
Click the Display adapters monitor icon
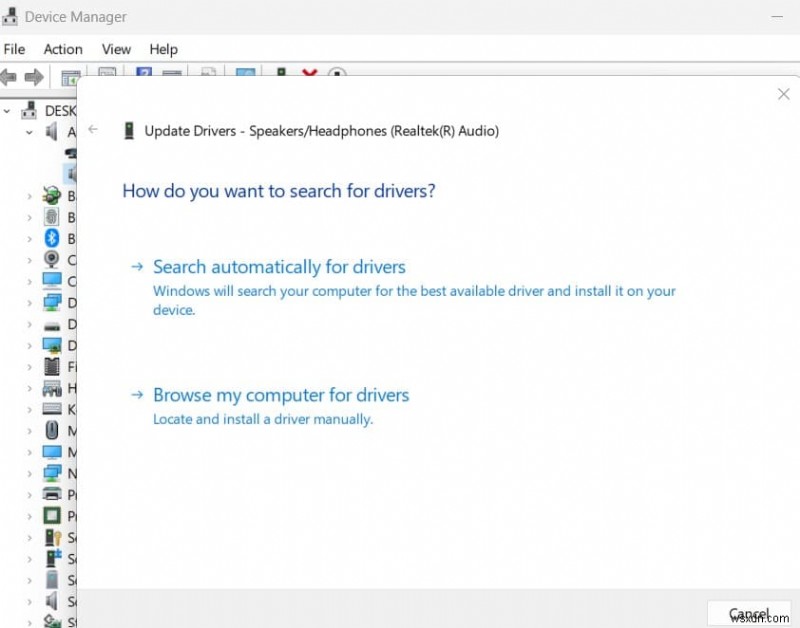(52, 345)
